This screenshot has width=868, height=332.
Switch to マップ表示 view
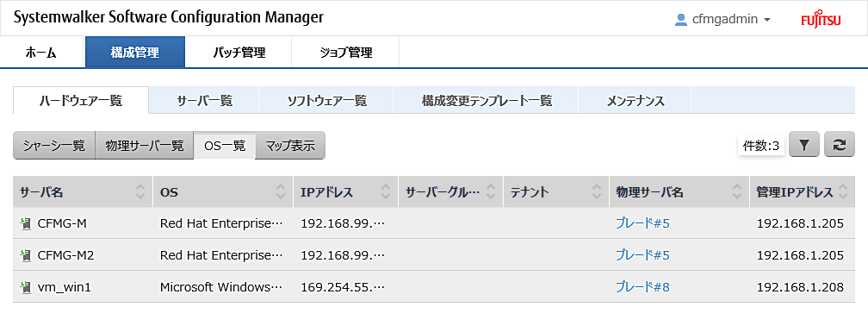(x=290, y=146)
